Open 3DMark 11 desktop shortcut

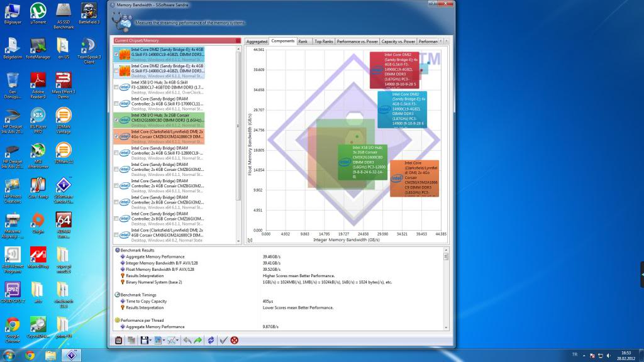click(x=64, y=153)
